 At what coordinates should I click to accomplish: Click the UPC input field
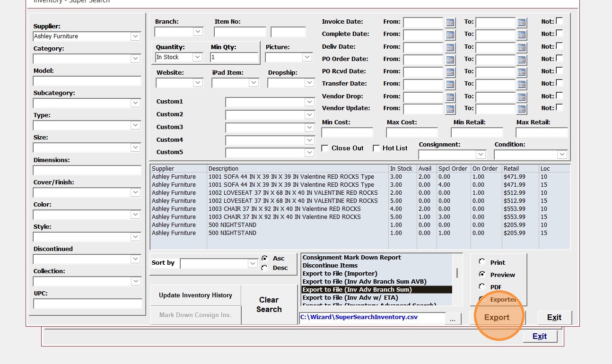pyautogui.click(x=87, y=303)
